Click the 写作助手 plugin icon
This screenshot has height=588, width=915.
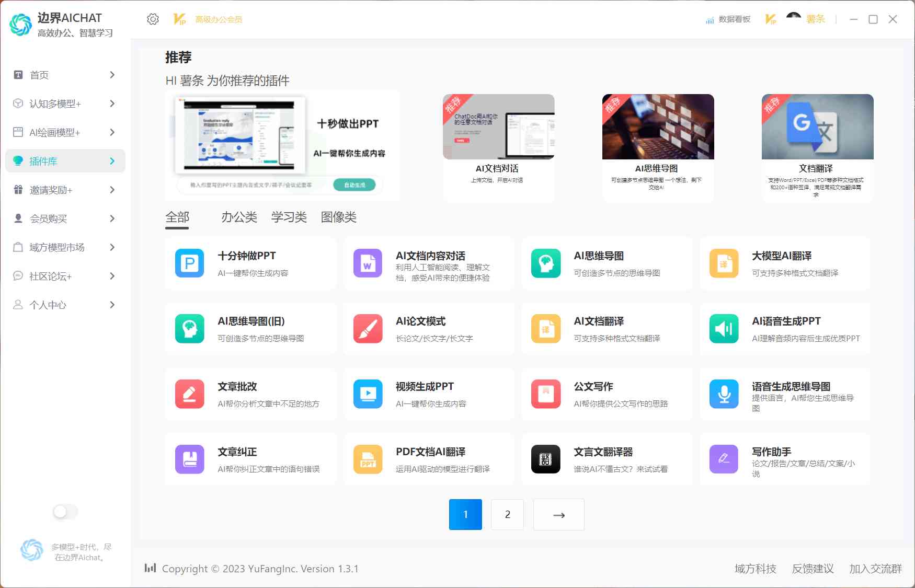pos(724,459)
